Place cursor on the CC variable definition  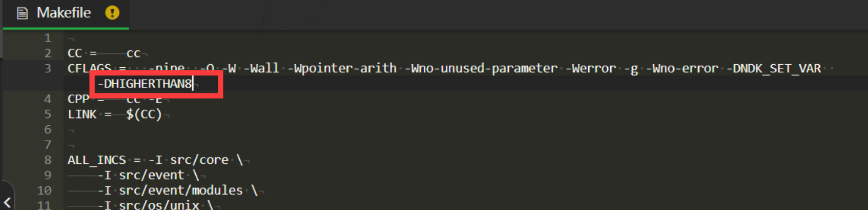coord(75,53)
